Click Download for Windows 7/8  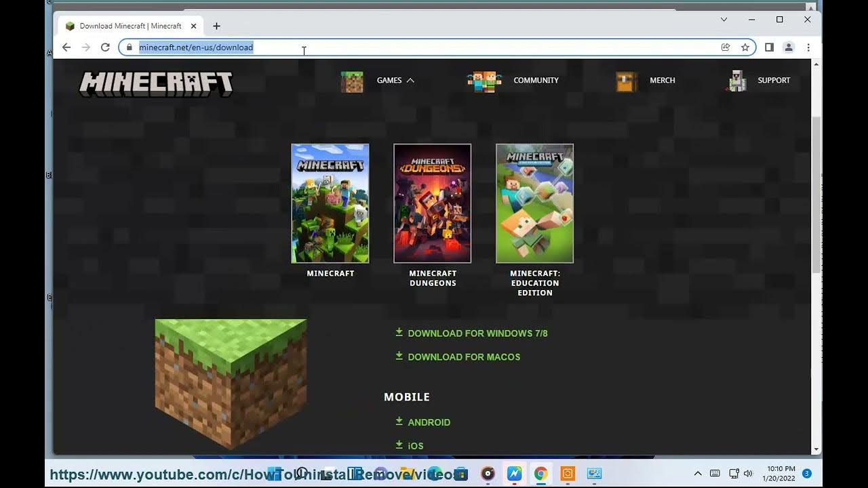coord(477,333)
